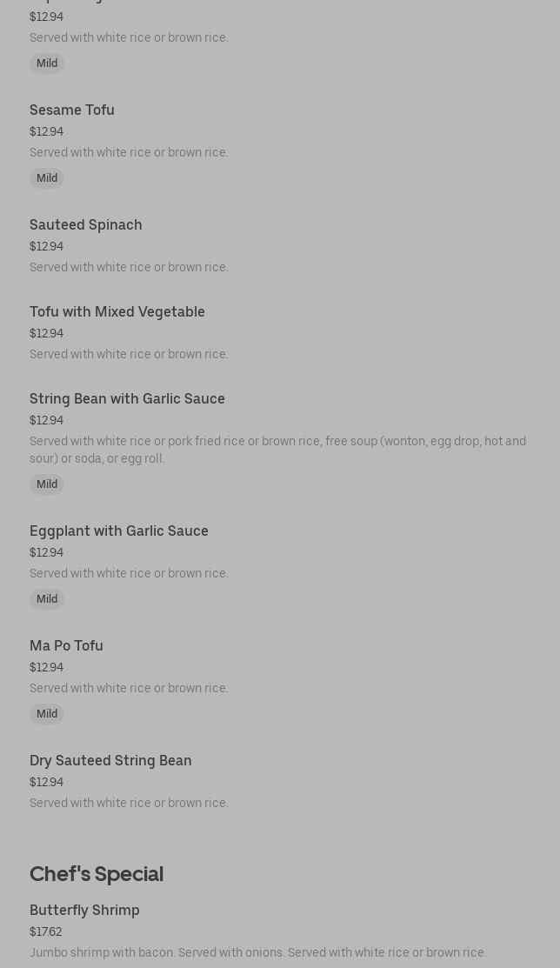Click the Butterfly Shrimp bacon and onions description
This screenshot has width=560, height=968.
pyautogui.click(x=258, y=953)
